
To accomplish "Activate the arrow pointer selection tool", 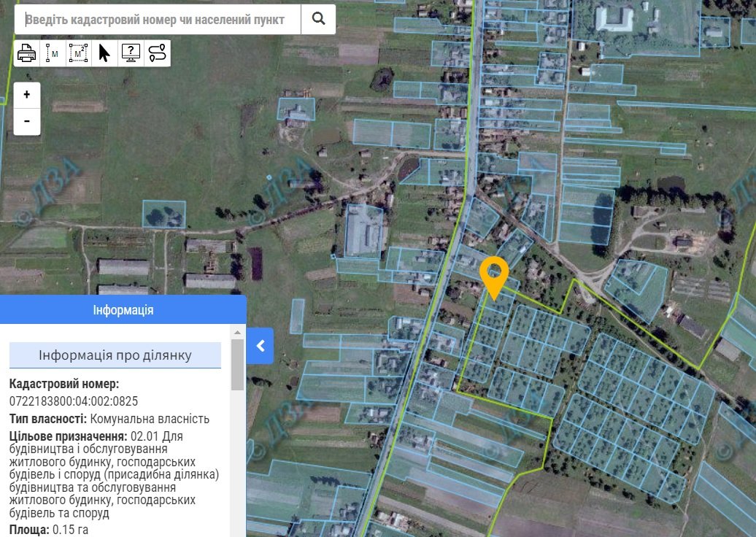I will [x=104, y=53].
